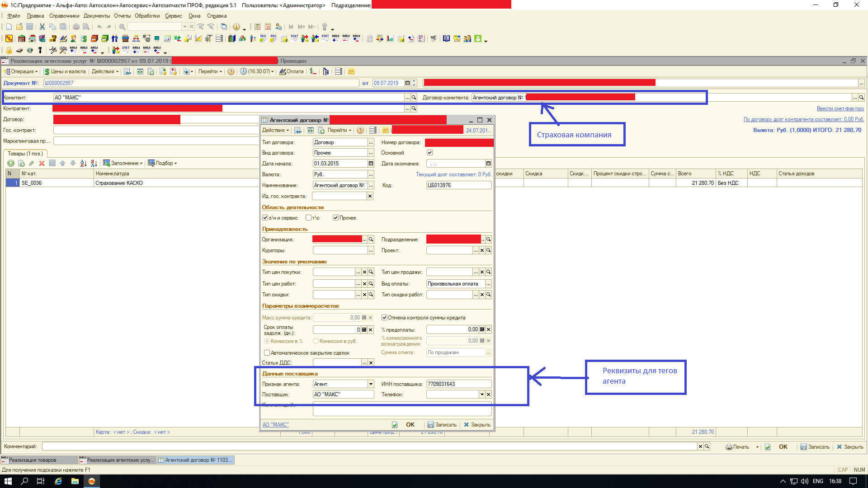Click the pencil edit row icon
Screen dimensions: 868x488
(x=31, y=163)
